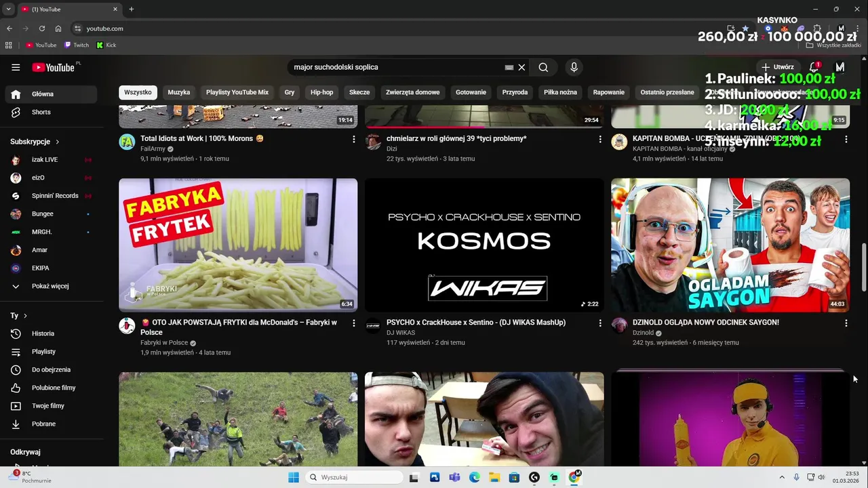This screenshot has width=868, height=488.
Task: Activate voice search microphone
Action: [x=574, y=67]
